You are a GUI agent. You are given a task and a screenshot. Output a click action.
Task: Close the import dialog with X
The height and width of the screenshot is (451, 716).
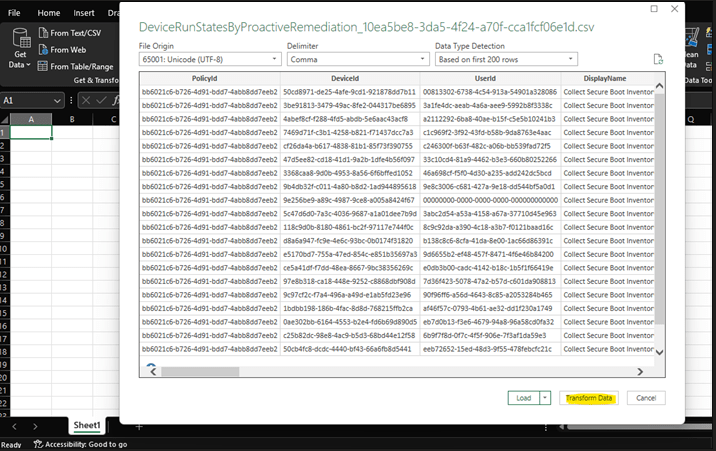[674, 9]
